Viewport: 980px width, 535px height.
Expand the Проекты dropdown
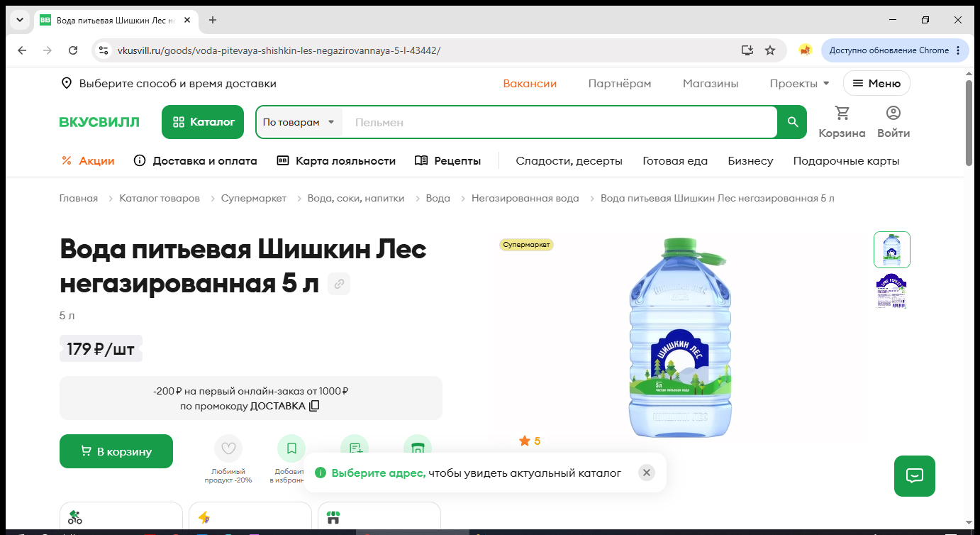[799, 83]
